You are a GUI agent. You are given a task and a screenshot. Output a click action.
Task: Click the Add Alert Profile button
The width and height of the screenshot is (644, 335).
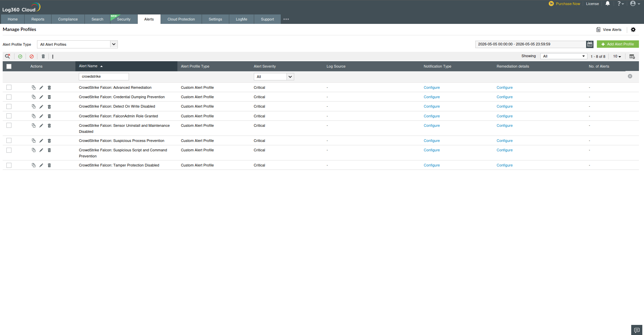coord(618,44)
